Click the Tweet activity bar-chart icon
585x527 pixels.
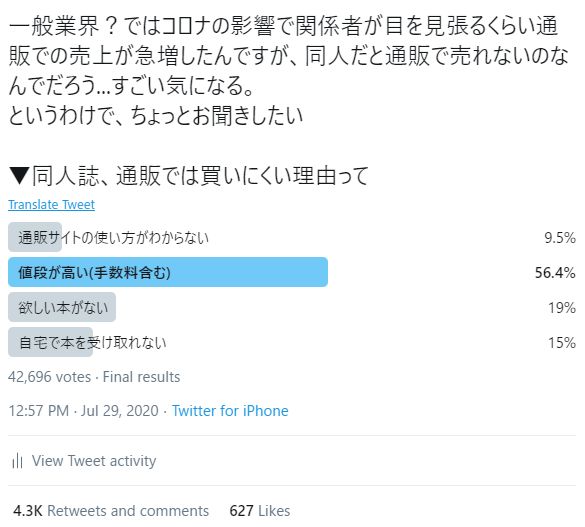18,461
